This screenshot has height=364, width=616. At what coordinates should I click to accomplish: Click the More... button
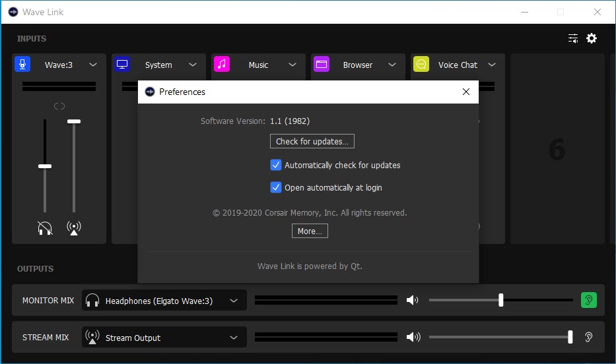tap(310, 231)
